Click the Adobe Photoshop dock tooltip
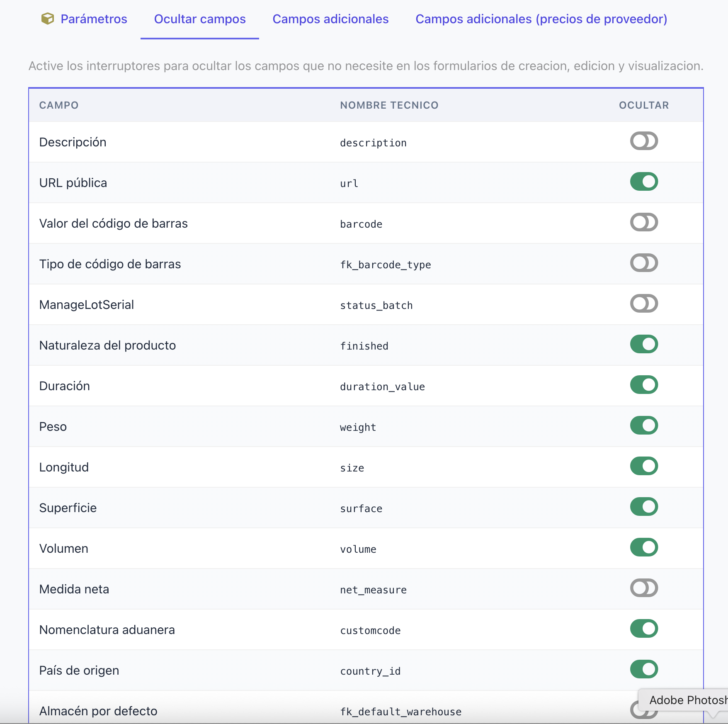 click(x=687, y=700)
